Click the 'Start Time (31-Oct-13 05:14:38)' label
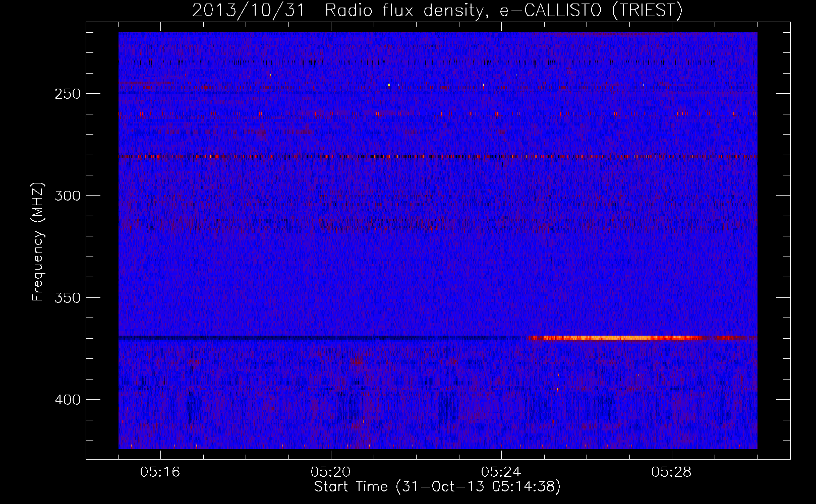This screenshot has height=504, width=816. (x=437, y=487)
